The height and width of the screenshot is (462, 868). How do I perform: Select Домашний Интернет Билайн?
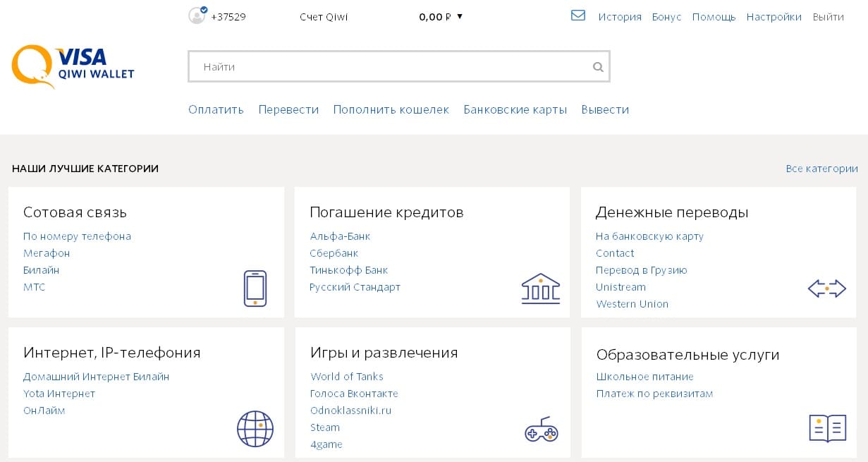pos(97,377)
